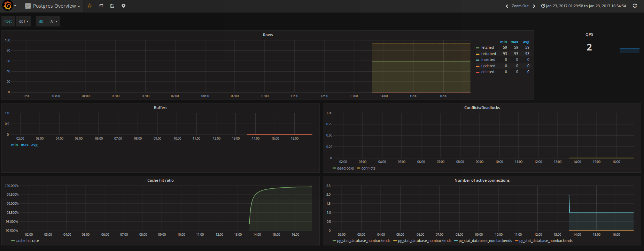Toggle the yellow pg_stat_database_numbackends series label

[425, 241]
